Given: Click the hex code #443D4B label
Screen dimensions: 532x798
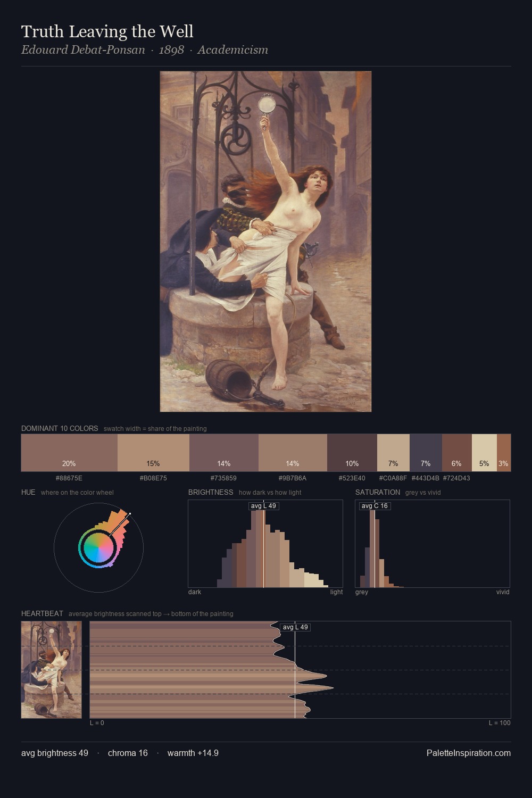Looking at the screenshot, I should tap(426, 478).
